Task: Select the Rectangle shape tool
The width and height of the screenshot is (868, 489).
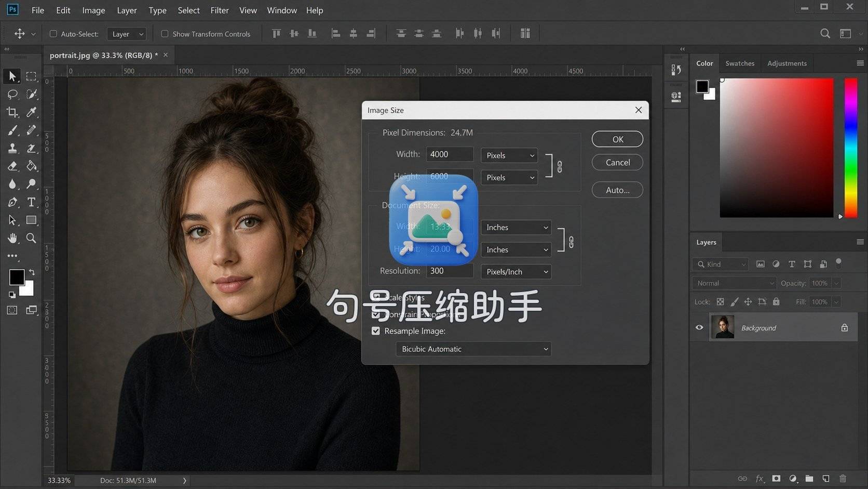Action: pos(31,220)
